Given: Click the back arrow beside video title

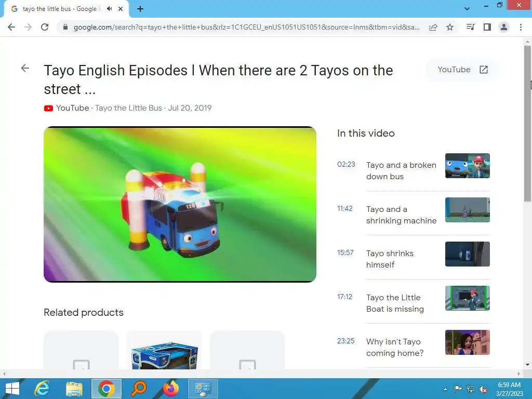Looking at the screenshot, I should click(25, 68).
